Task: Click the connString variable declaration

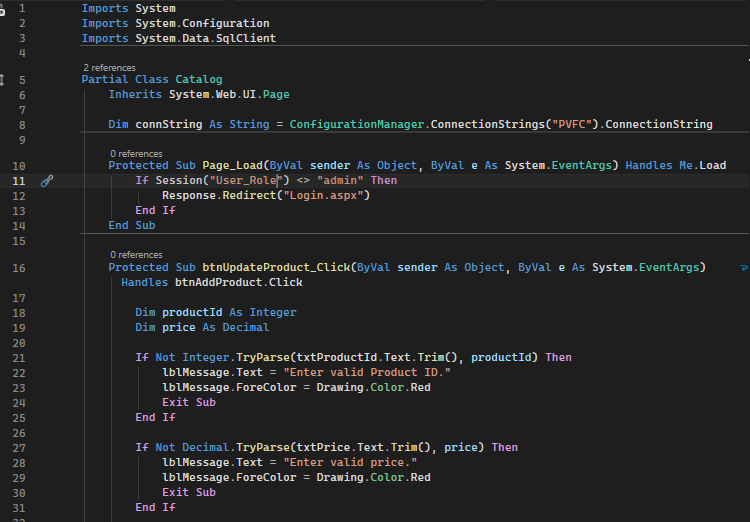Action: (163, 125)
